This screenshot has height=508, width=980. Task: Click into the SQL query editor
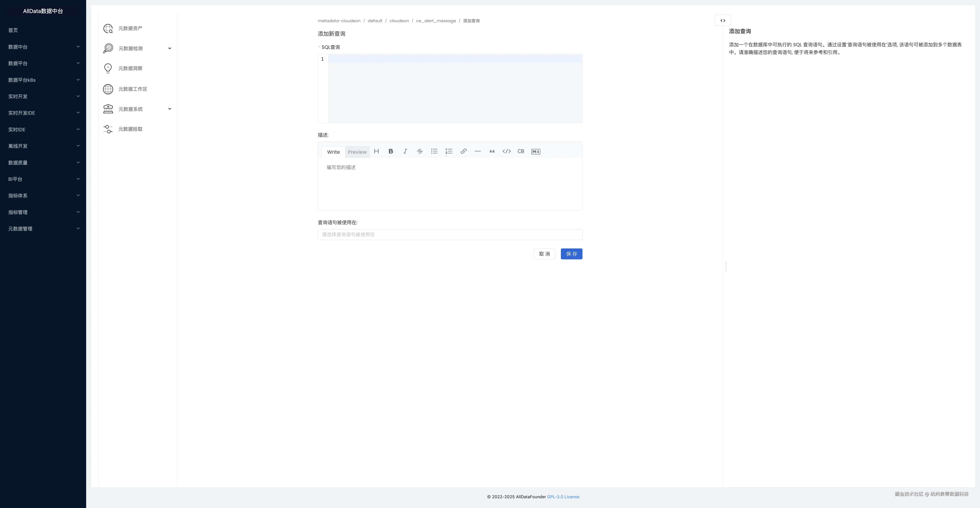pyautogui.click(x=455, y=88)
